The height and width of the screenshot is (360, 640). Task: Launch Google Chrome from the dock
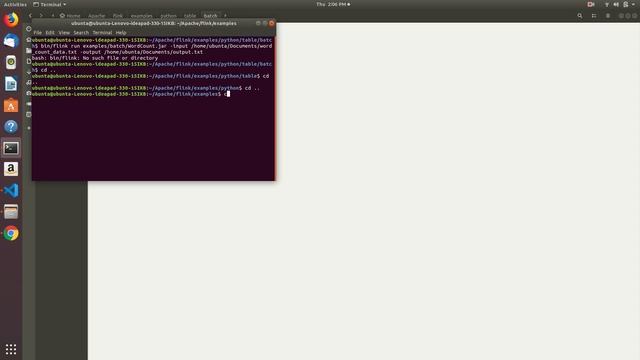click(11, 233)
